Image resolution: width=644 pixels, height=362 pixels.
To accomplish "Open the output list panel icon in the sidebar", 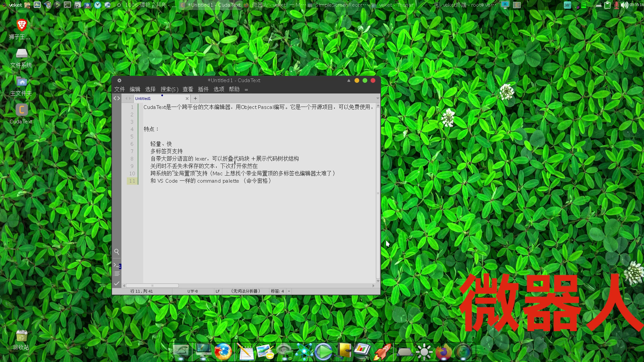I will (116, 274).
